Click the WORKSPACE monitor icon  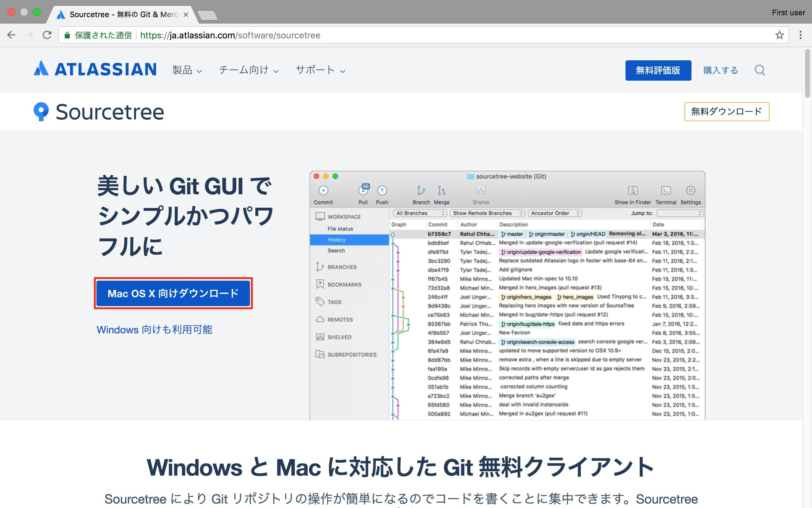point(320,216)
